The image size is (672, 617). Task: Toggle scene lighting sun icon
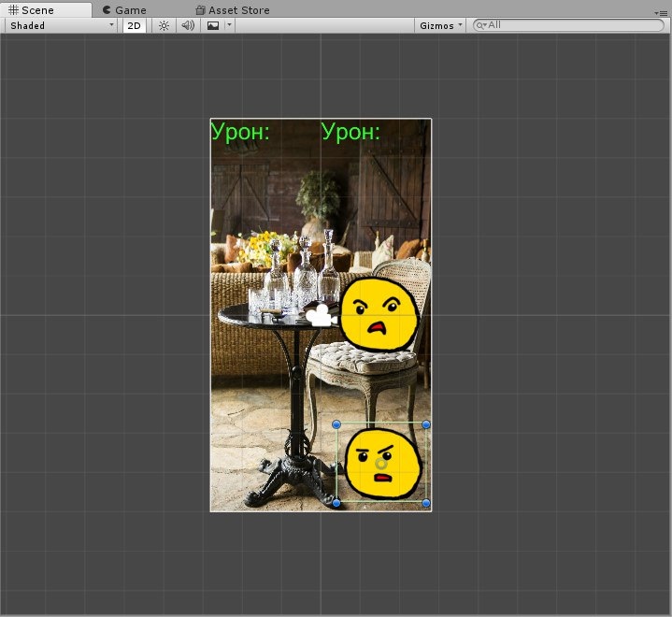[x=164, y=26]
